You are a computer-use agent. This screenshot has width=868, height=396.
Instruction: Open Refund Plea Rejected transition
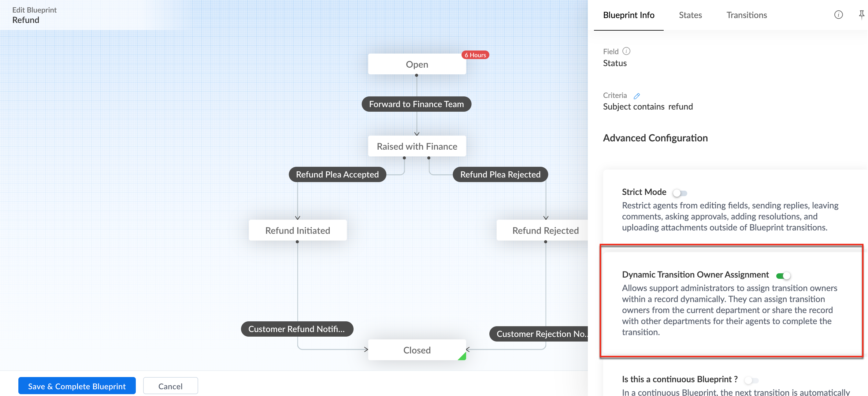coord(500,174)
